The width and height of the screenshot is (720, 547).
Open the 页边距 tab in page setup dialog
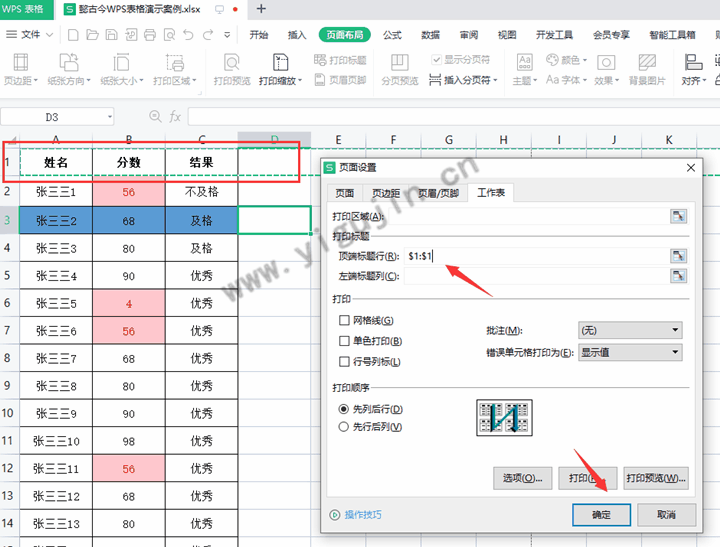[x=386, y=193]
